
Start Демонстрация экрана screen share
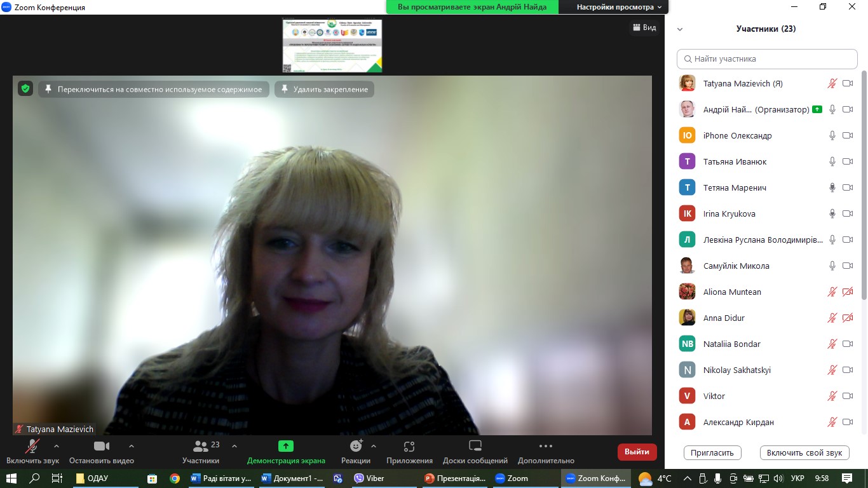(286, 446)
